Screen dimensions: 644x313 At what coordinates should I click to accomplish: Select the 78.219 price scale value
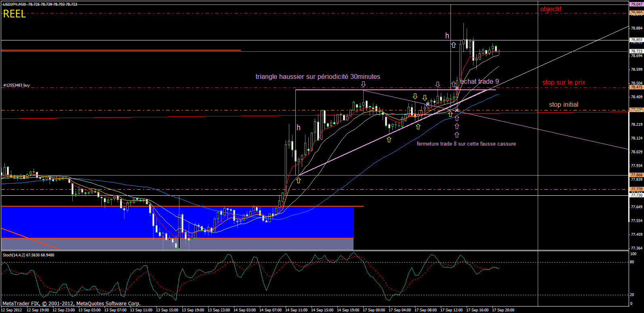[636, 125]
